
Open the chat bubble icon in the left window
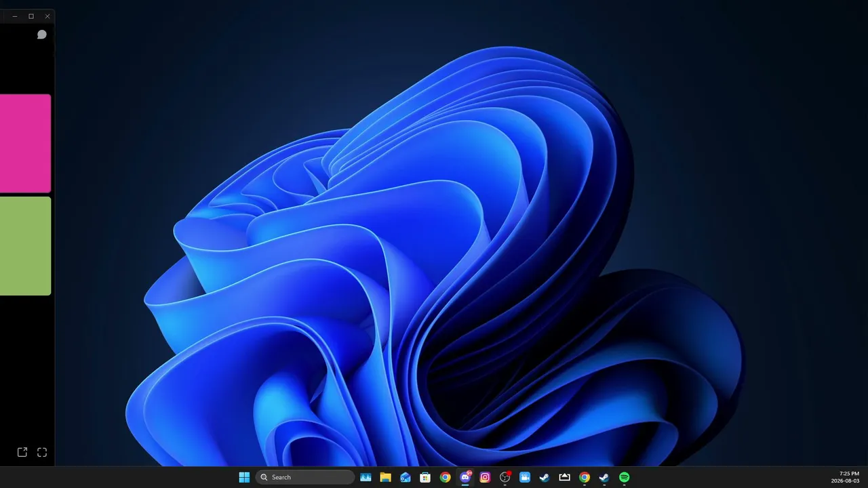41,35
